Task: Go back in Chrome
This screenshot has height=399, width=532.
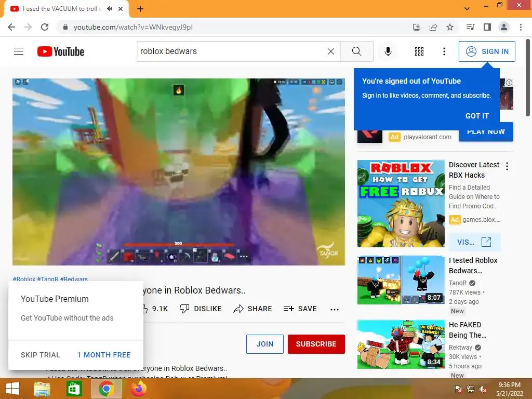Action: coord(11,27)
